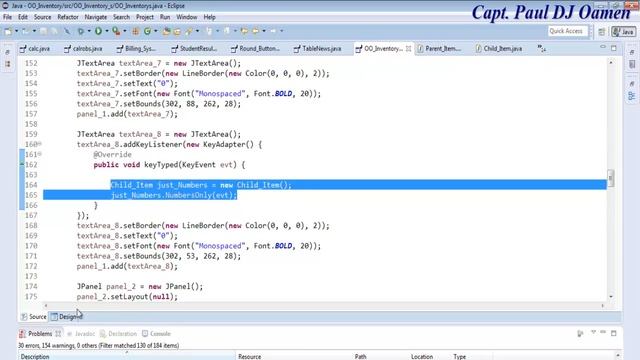Switch to the StudentResul editor tab

(x=194, y=49)
